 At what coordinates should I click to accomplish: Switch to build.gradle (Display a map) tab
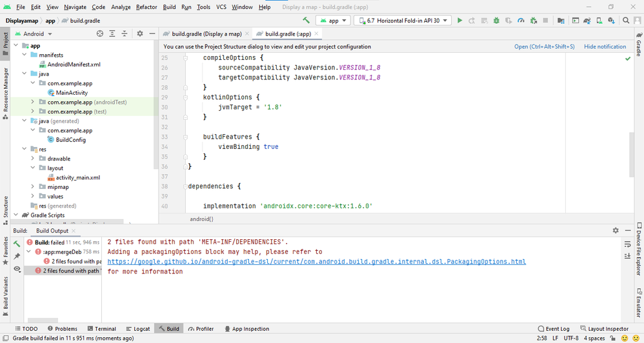(203, 34)
